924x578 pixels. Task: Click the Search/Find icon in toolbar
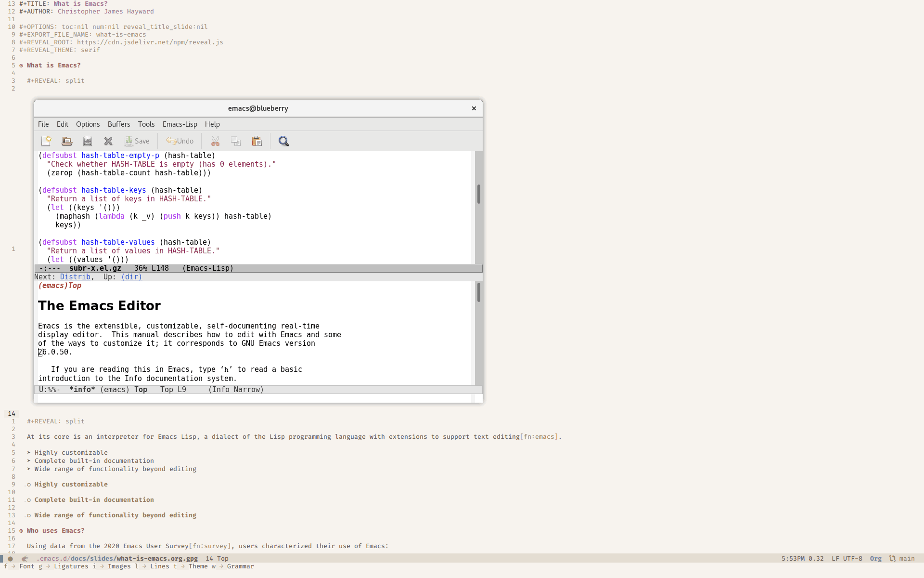tap(284, 141)
